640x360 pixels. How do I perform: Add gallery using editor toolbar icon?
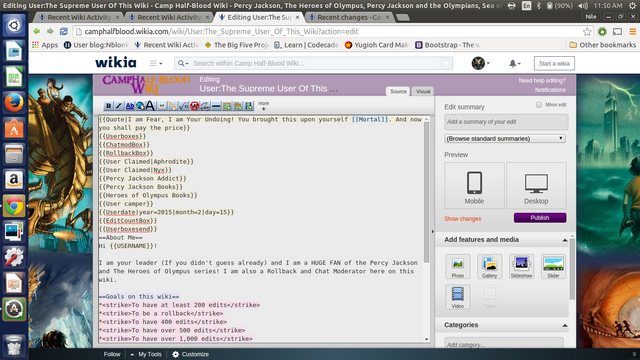[238, 106]
